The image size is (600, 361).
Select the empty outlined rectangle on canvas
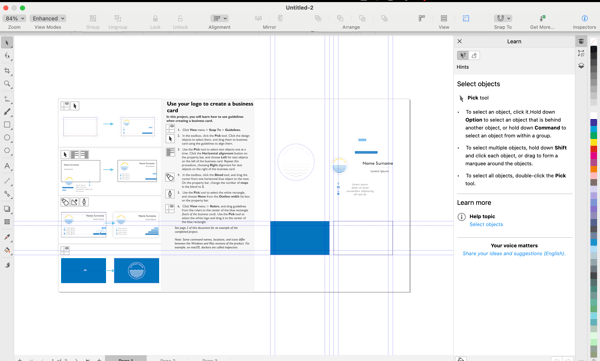[x=363, y=238]
